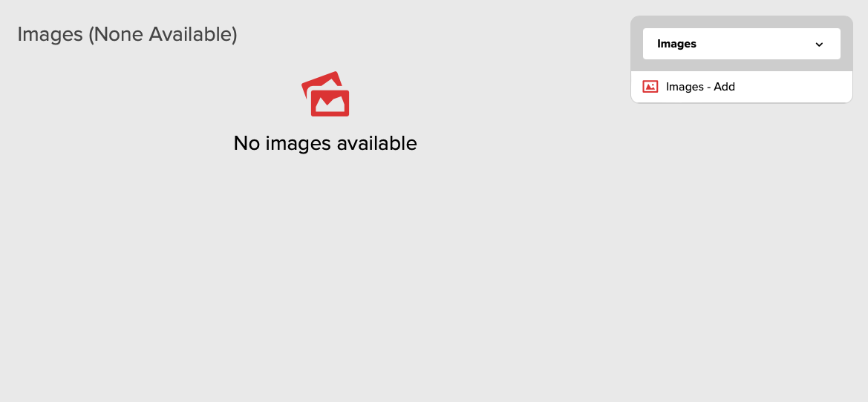The height and width of the screenshot is (402, 868).
Task: Expand the chevron arrow in Images selector
Action: tap(819, 45)
